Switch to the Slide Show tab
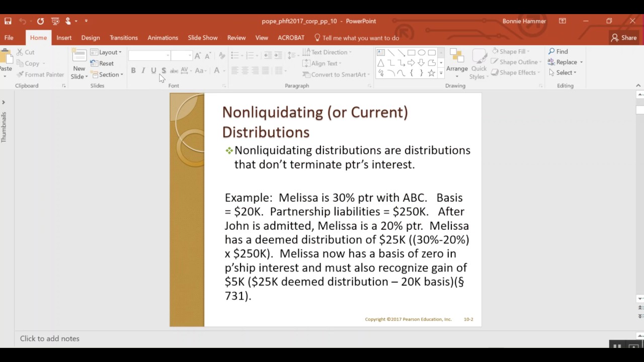The width and height of the screenshot is (644, 362). pyautogui.click(x=203, y=38)
